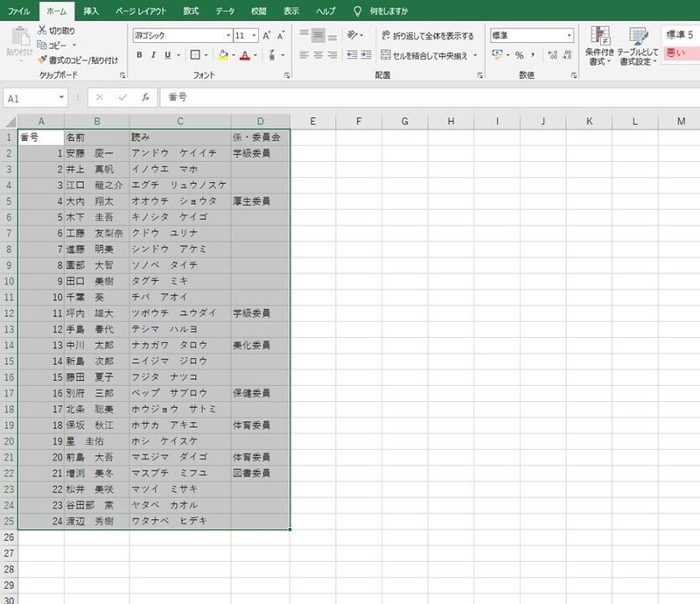Viewport: 700px width, 604px height.
Task: Open the Underline style dropdown arrow
Action: tap(178, 55)
